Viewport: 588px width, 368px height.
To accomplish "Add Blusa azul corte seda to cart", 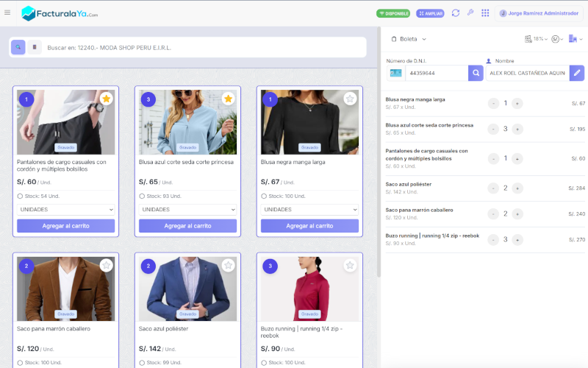I will tap(187, 226).
